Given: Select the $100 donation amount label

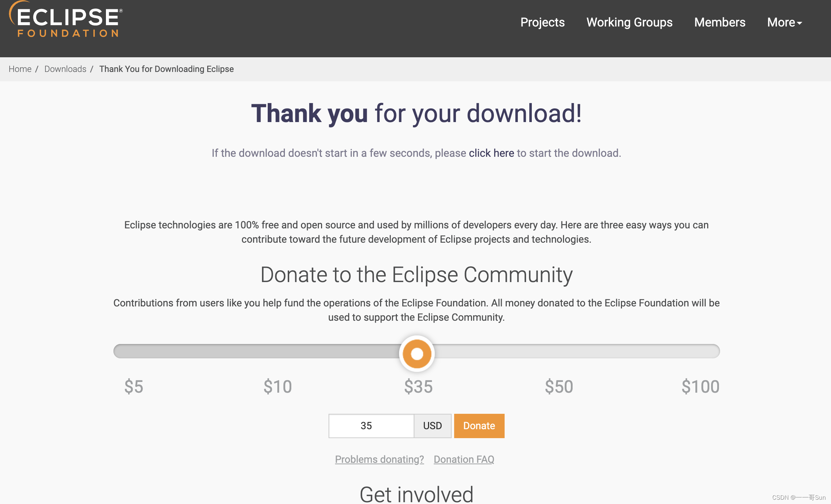Looking at the screenshot, I should [700, 387].
